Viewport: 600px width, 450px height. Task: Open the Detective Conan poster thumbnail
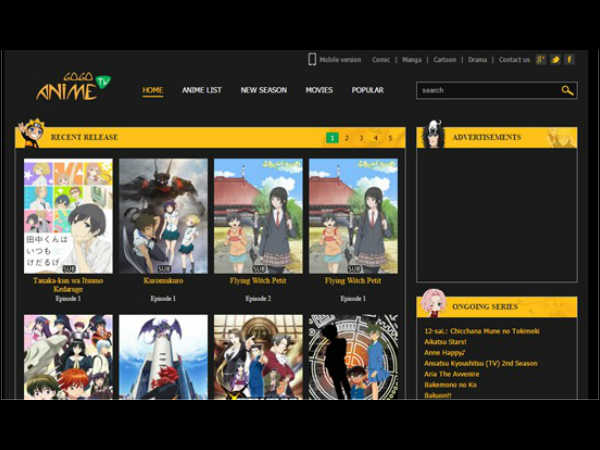click(x=353, y=357)
